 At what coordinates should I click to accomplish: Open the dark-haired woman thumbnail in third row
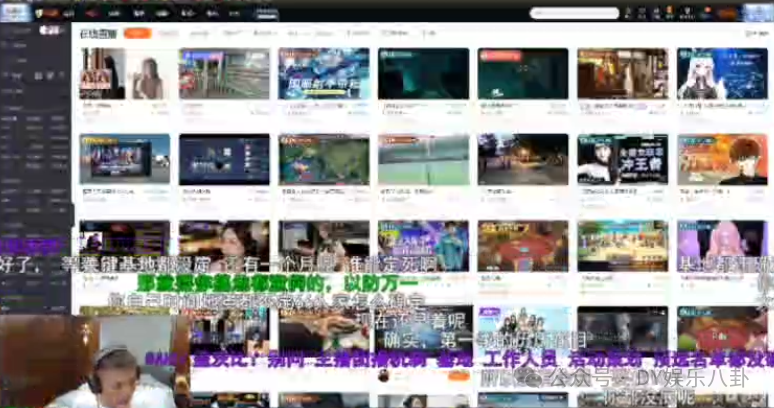[224, 246]
